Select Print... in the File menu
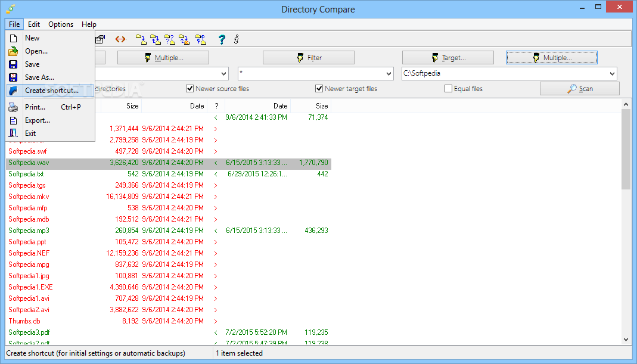 click(51, 107)
